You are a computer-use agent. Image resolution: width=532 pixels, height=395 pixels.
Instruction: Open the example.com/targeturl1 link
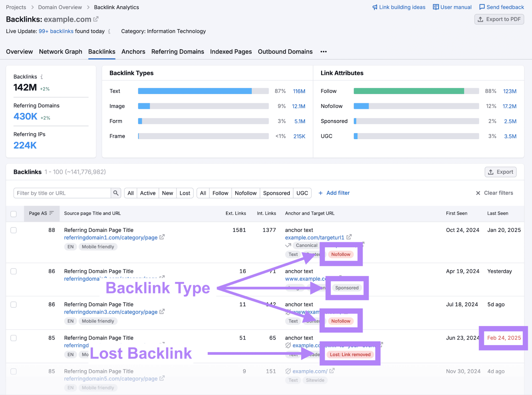point(315,237)
